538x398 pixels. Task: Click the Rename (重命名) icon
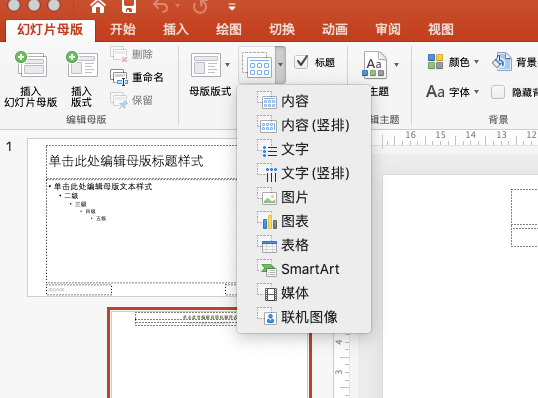coord(119,77)
